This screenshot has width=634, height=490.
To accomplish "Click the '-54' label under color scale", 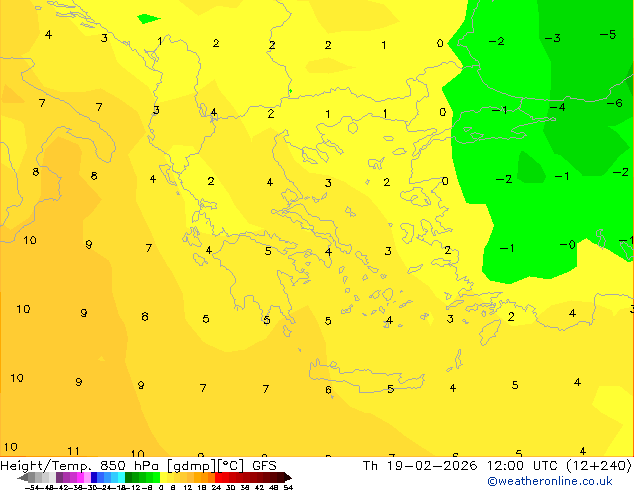I will tap(32, 487).
